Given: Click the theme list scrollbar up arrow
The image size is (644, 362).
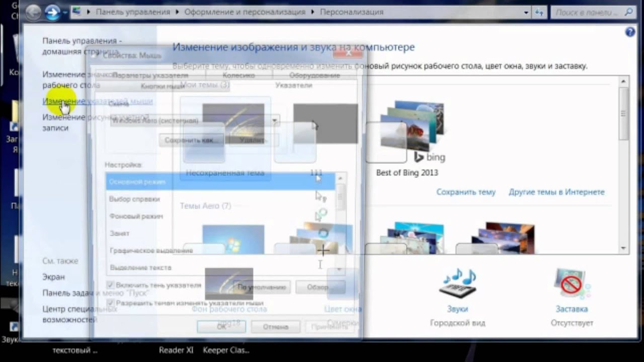Looking at the screenshot, I should 624,81.
